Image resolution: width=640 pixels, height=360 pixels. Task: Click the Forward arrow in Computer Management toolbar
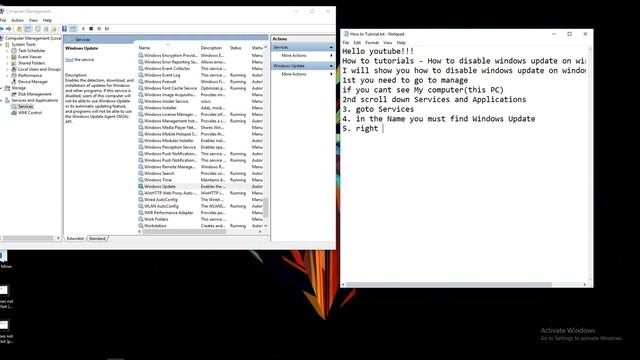(9, 29)
